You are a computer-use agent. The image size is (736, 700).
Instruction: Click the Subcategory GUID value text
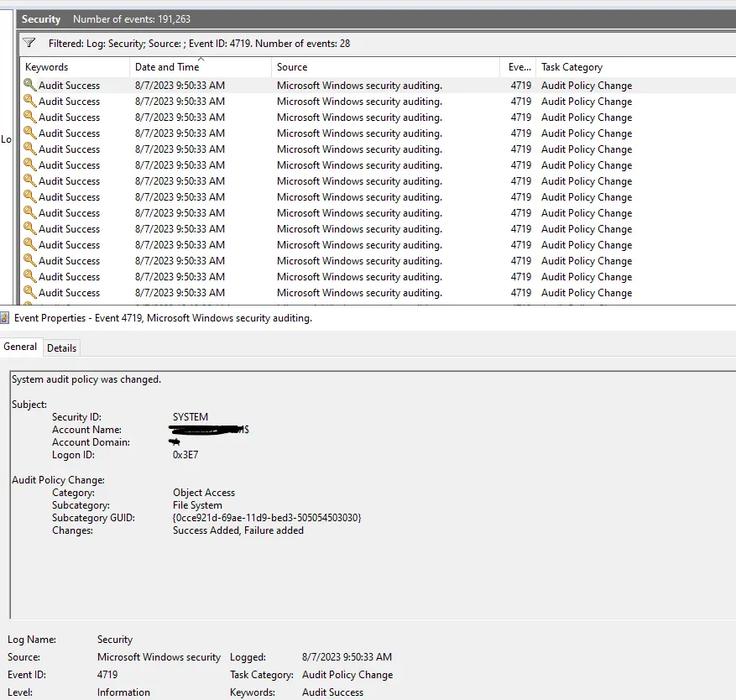pyautogui.click(x=267, y=518)
